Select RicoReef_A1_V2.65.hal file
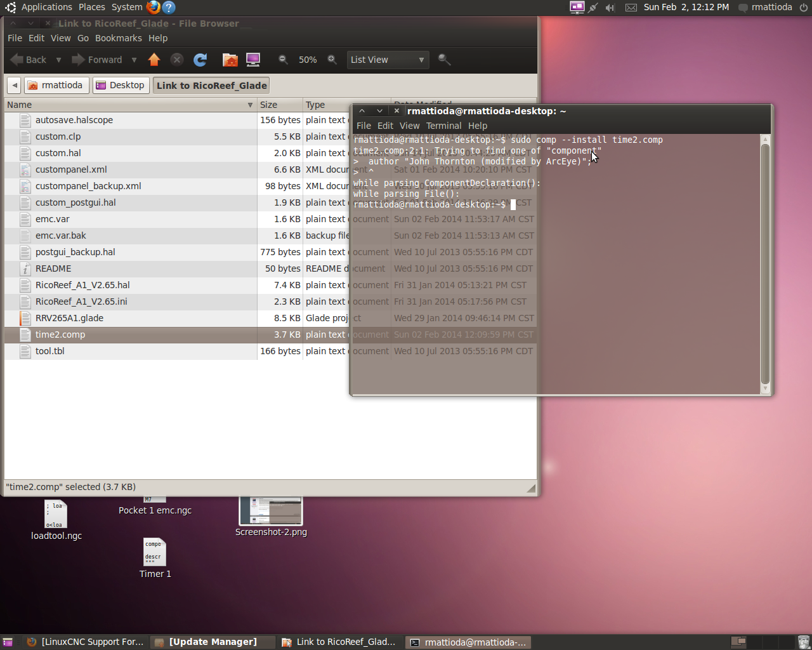 pyautogui.click(x=82, y=285)
